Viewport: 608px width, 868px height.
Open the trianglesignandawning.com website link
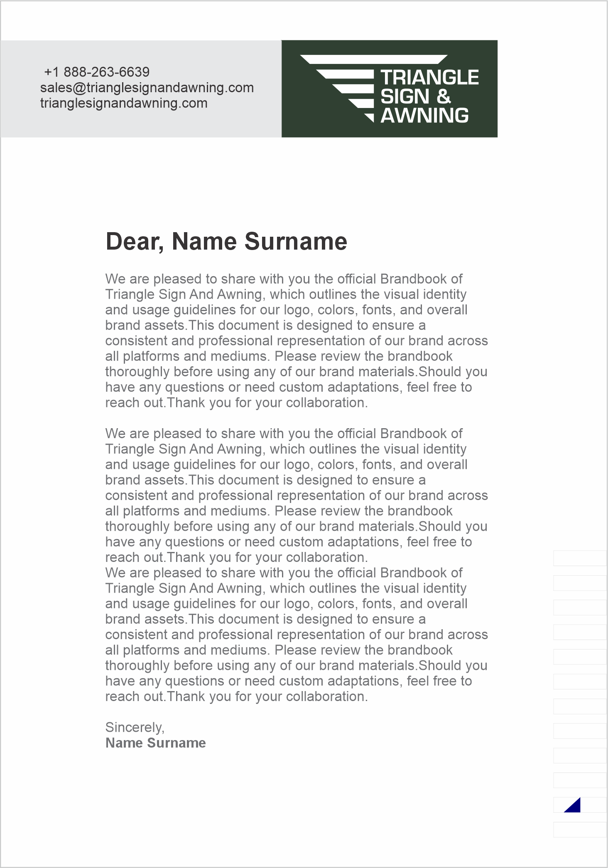tap(124, 103)
